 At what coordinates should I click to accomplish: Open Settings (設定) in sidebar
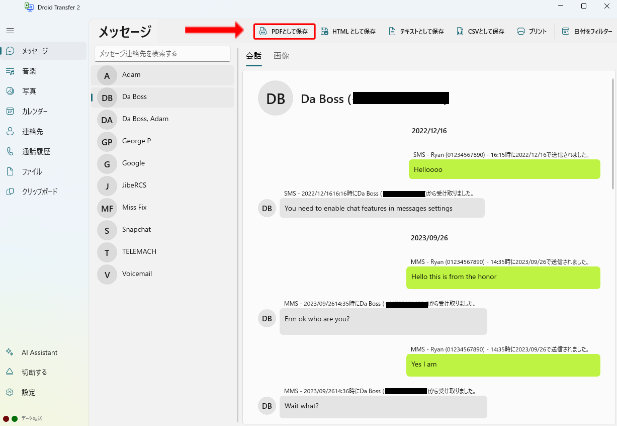click(x=43, y=392)
